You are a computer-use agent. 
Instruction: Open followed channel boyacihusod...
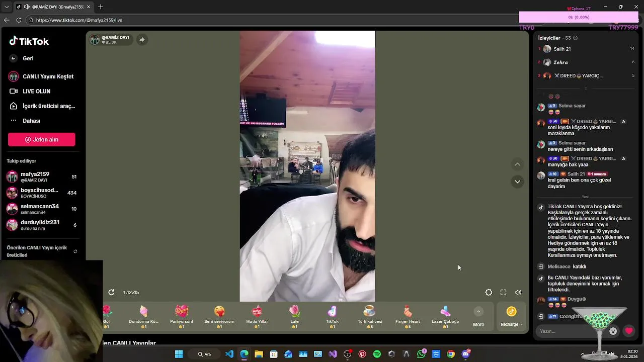[41, 193]
